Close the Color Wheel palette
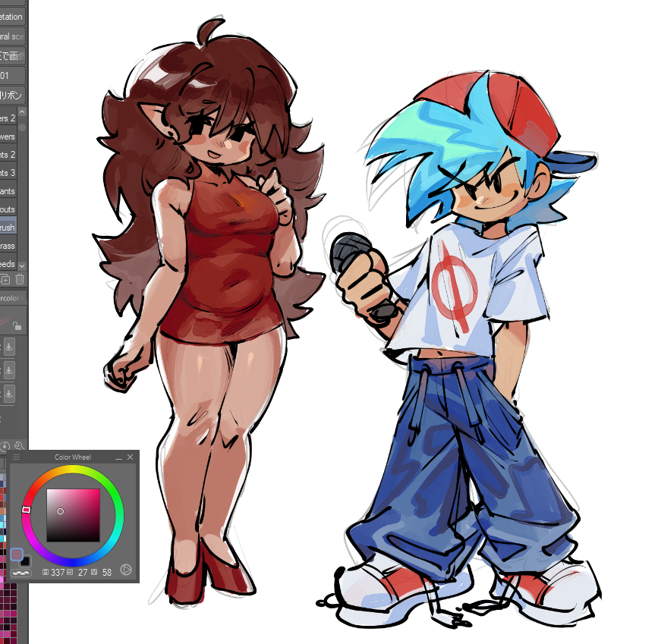This screenshot has width=658, height=644. [x=130, y=457]
